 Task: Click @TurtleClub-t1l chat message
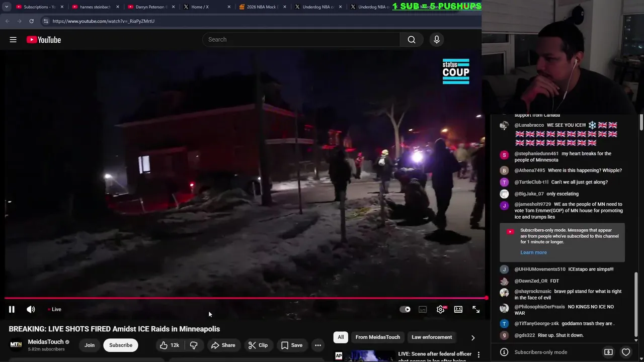point(561,182)
